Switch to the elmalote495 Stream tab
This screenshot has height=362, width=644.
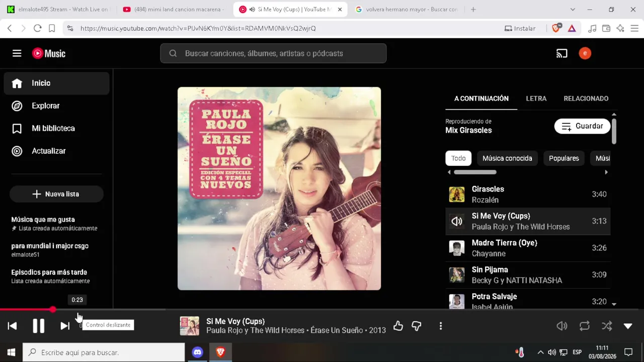point(58,10)
